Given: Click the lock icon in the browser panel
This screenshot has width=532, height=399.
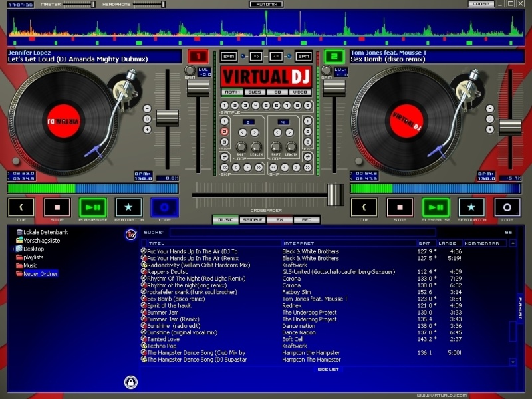Looking at the screenshot, I should pyautogui.click(x=131, y=382).
